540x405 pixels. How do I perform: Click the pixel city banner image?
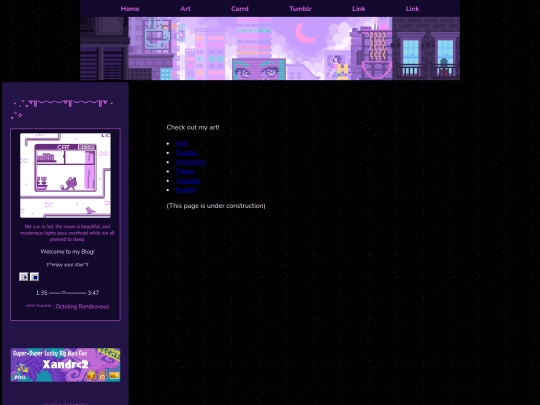(270, 49)
